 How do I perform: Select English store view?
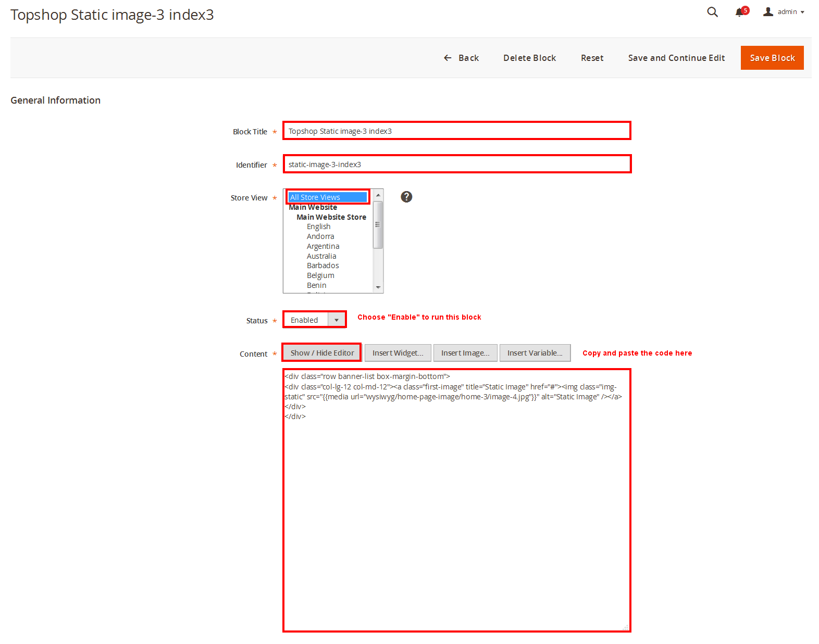click(318, 226)
